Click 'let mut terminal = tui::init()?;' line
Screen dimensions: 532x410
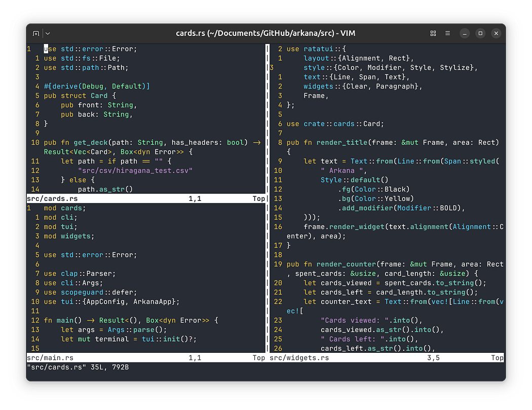coord(129,339)
